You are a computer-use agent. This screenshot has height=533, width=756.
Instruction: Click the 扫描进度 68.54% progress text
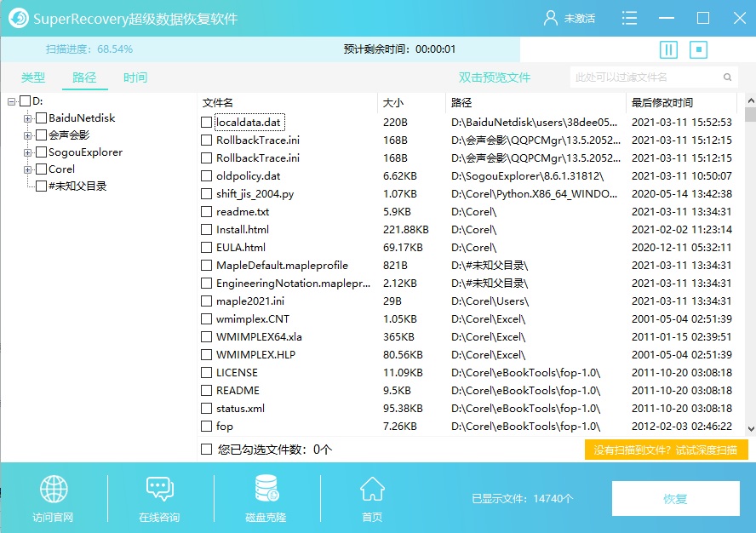tap(89, 49)
